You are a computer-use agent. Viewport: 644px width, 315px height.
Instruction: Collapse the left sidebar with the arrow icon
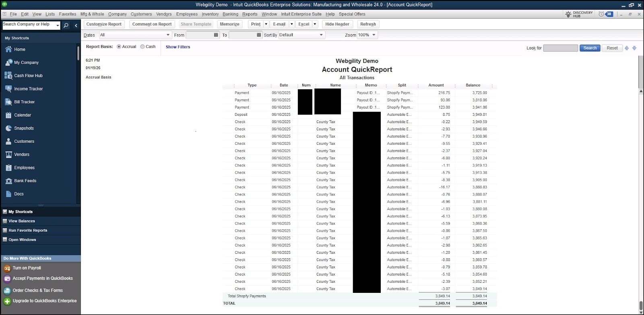(x=76, y=25)
